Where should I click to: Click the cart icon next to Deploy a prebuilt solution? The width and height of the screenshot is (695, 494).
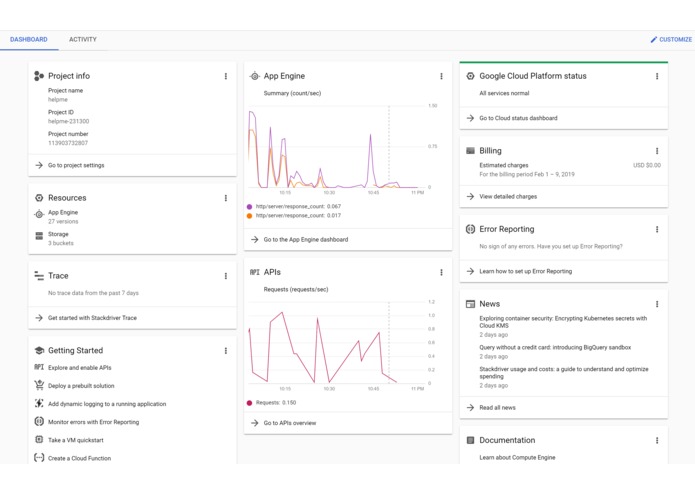click(39, 385)
